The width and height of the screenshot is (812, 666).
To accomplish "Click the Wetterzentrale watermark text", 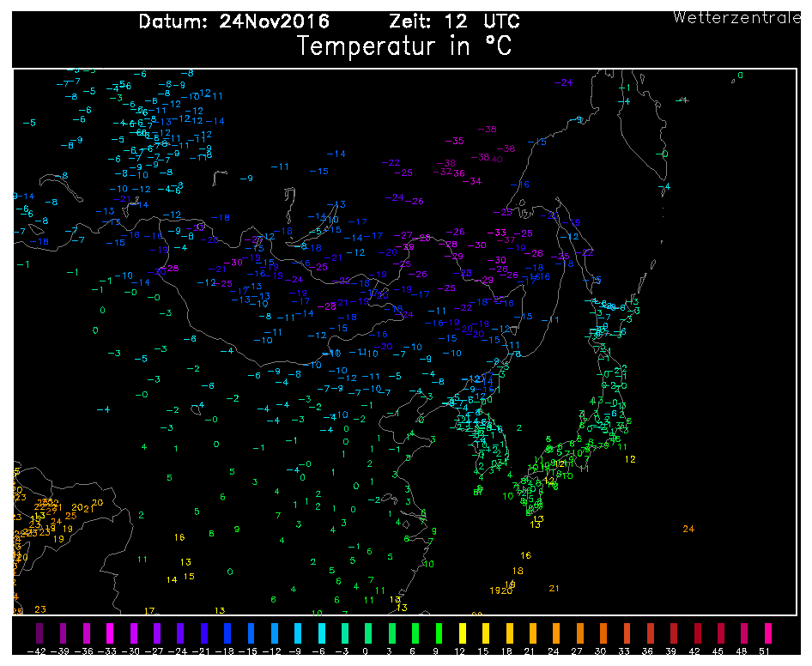I will (x=737, y=17).
